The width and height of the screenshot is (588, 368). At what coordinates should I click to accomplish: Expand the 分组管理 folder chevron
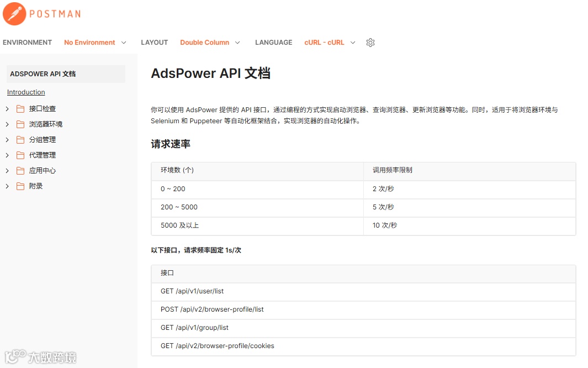click(7, 140)
